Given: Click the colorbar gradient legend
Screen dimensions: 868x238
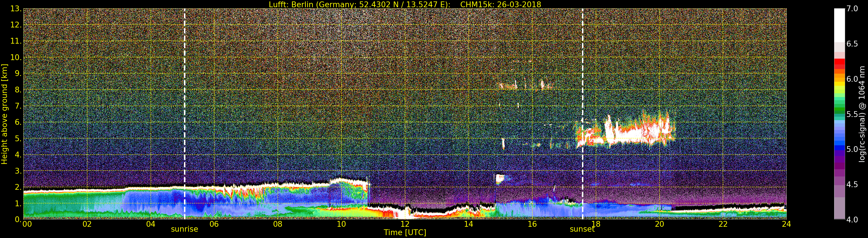Looking at the screenshot, I should 839,114.
